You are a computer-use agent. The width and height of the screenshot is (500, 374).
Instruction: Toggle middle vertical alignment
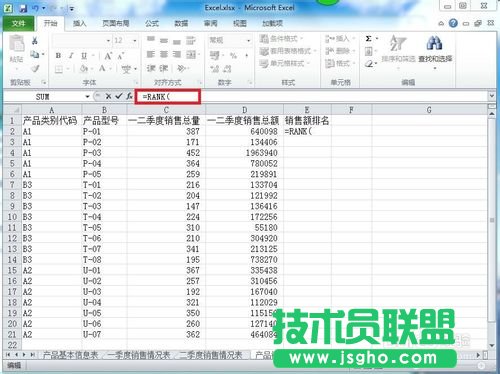pos(164,40)
